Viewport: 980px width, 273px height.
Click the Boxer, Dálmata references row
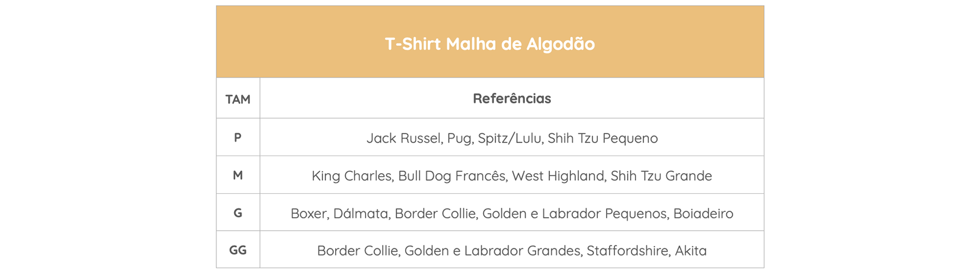point(512,213)
